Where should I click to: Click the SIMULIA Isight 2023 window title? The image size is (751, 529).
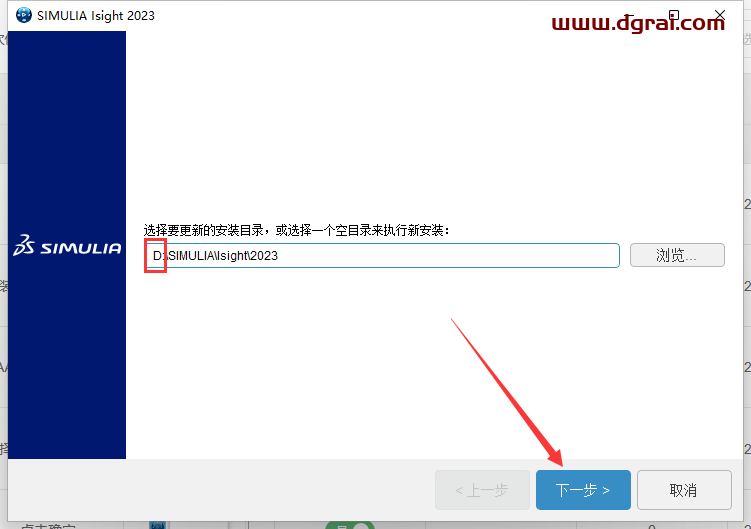[96, 16]
